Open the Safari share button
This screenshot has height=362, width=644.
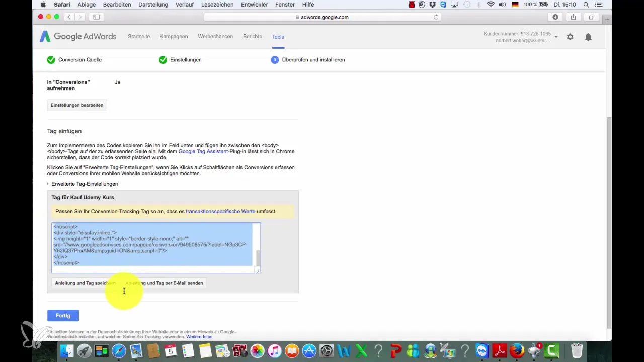point(574,17)
